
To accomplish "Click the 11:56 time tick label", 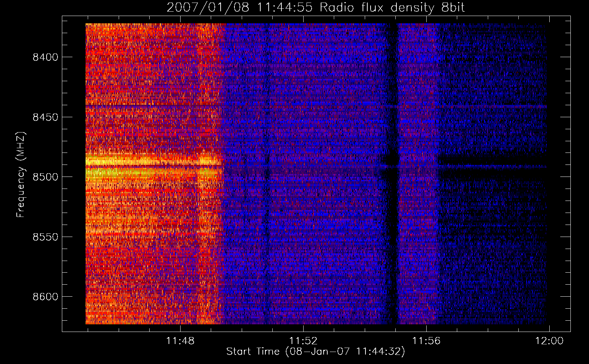I will [426, 341].
